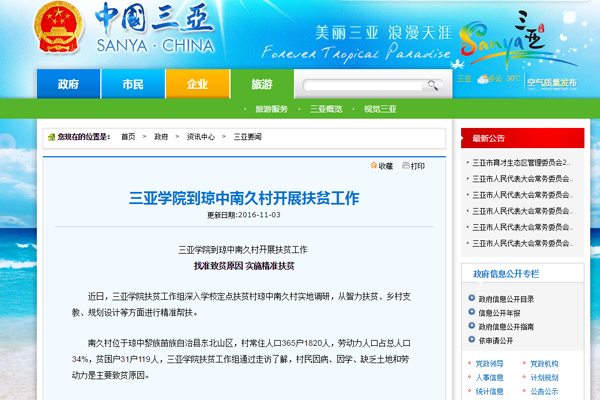Open the 空气质量发布 link
Viewport: 600px width, 400px height.
(x=553, y=83)
